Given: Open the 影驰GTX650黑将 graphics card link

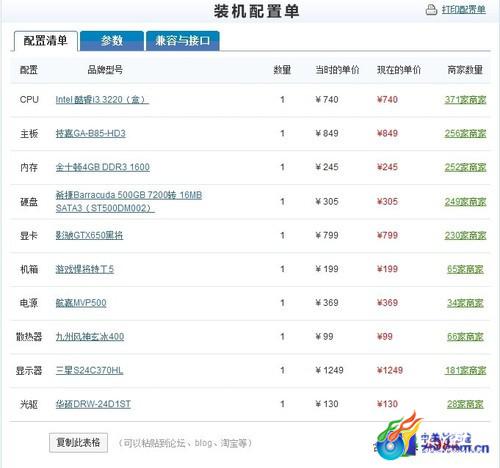Looking at the screenshot, I should coord(89,235).
